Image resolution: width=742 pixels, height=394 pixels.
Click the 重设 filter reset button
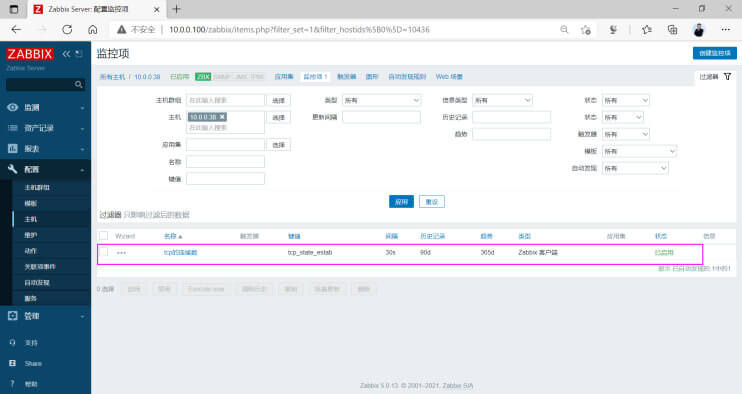tap(432, 202)
